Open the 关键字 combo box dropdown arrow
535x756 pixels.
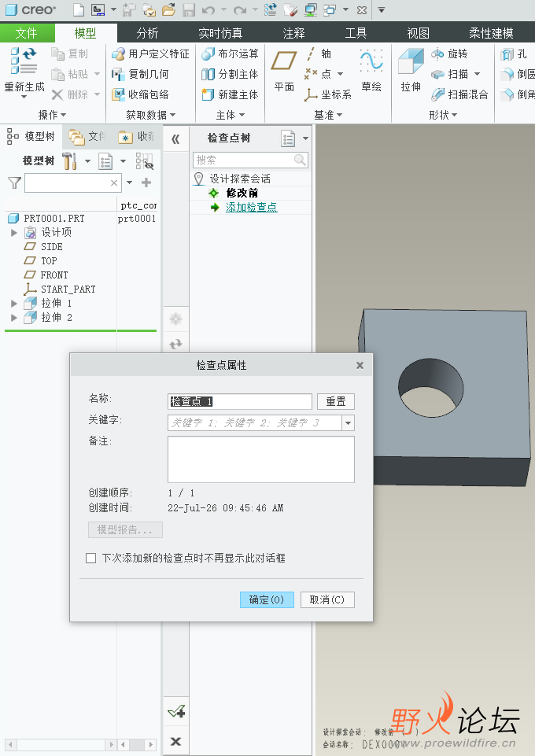click(x=349, y=422)
